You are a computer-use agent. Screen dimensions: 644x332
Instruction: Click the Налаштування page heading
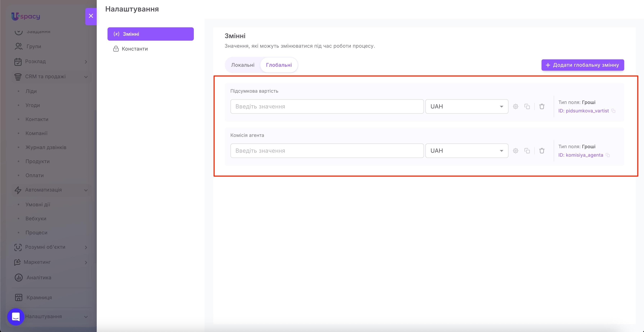click(x=132, y=9)
